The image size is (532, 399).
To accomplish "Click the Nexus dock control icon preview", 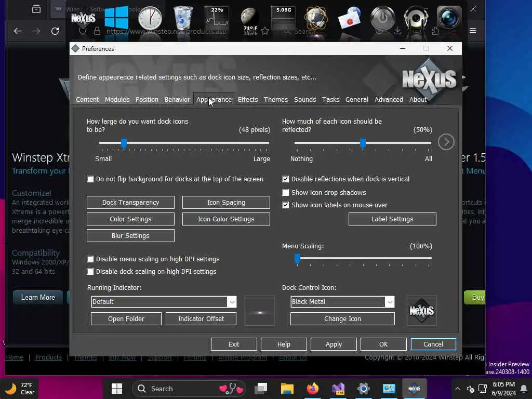I will pyautogui.click(x=422, y=311).
